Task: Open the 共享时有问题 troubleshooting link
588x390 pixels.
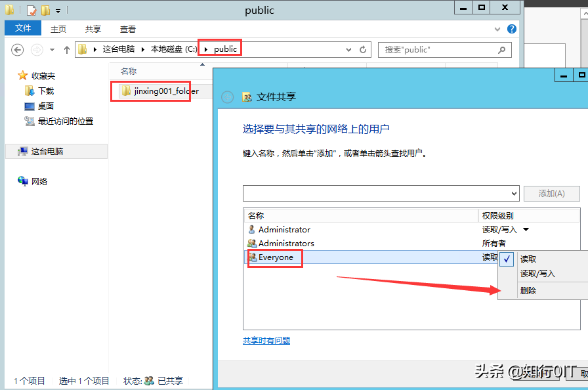Action: 266,340
